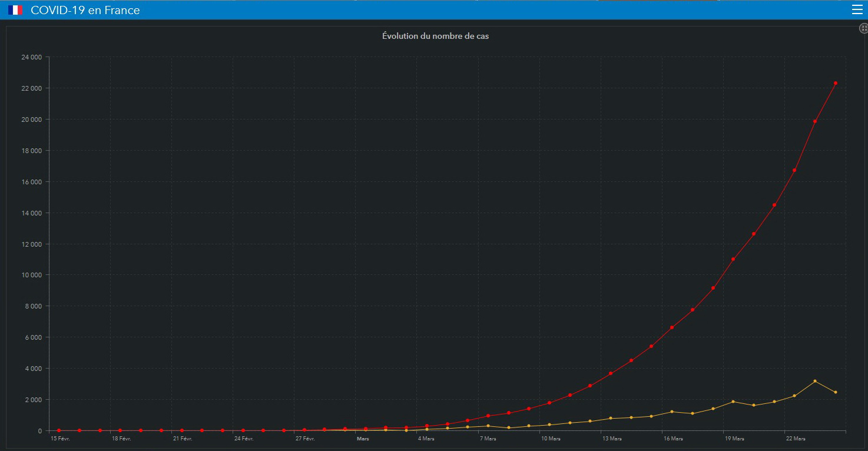Click y-axis label '14 000'
Viewport: 868px width, 451px height.
tap(31, 213)
